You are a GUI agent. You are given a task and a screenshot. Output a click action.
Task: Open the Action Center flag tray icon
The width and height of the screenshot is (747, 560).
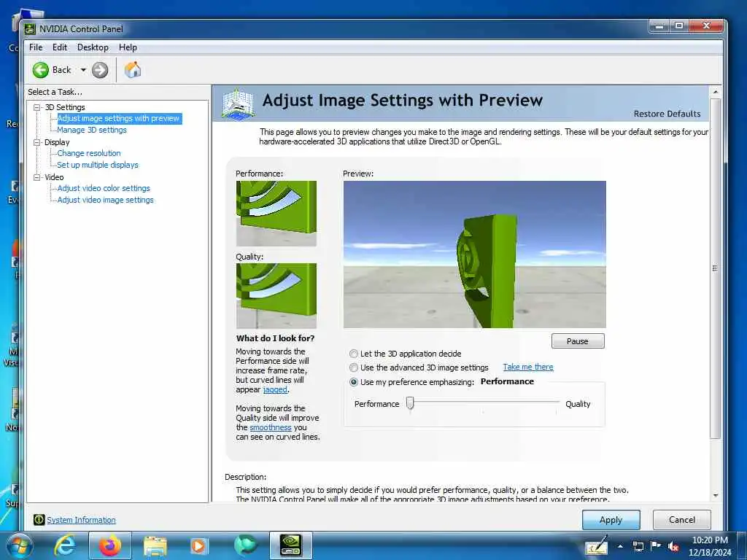click(656, 545)
